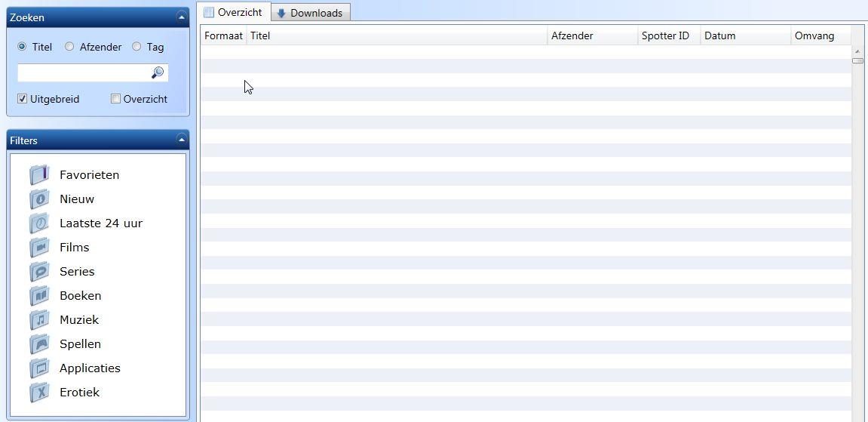Switch to the Overzicht tab
The height and width of the screenshot is (422, 868).
point(235,12)
